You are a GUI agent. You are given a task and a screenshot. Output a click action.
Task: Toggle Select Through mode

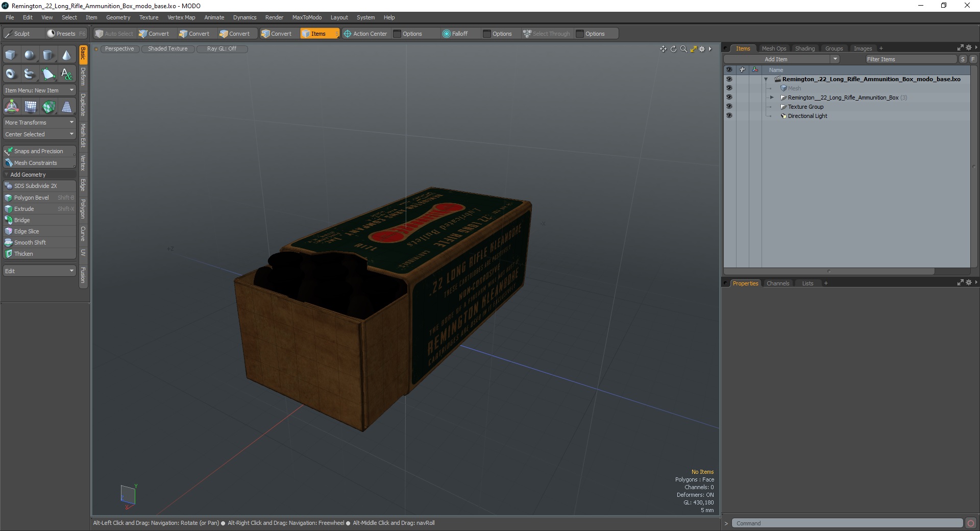(x=547, y=34)
